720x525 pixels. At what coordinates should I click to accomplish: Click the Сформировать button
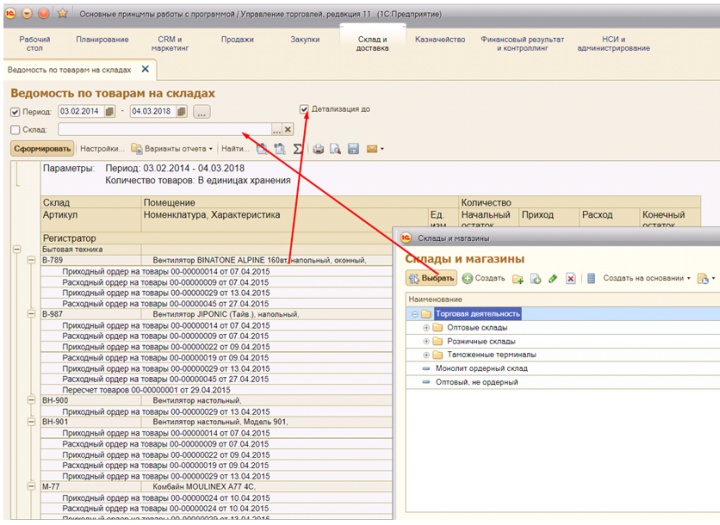pyautogui.click(x=42, y=149)
